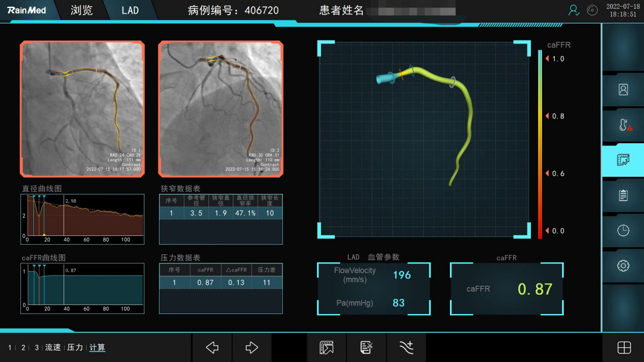The width and height of the screenshot is (644, 362).
Task: Click the disc icon in header
Action: pos(592,10)
